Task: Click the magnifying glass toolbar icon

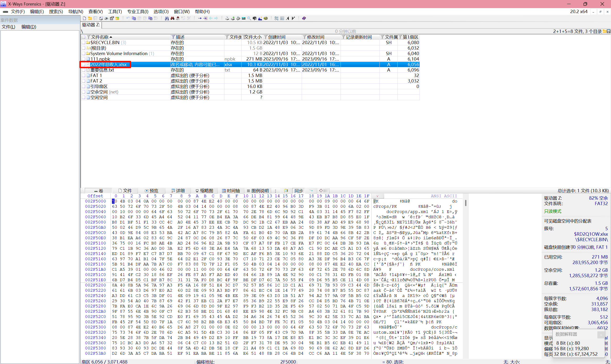Action: coord(249,18)
